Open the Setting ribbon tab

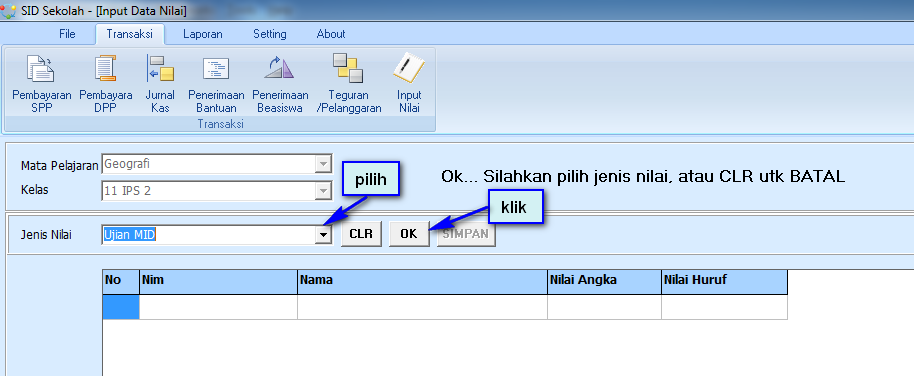click(270, 34)
